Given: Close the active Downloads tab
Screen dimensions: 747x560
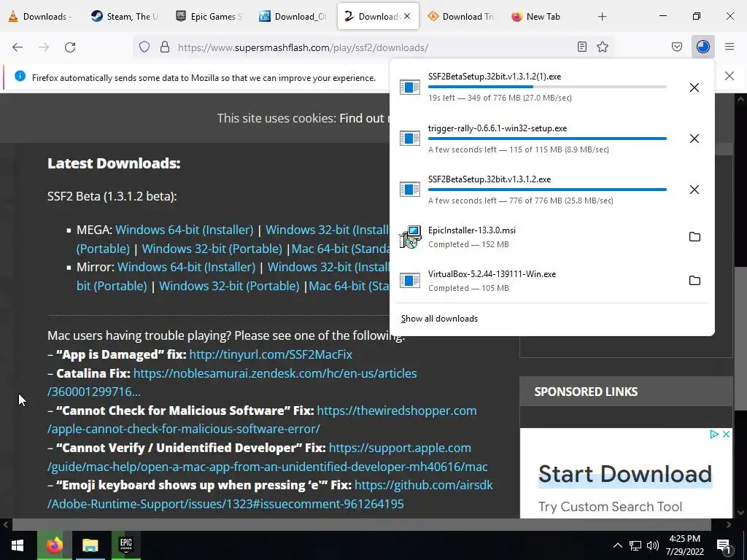Looking at the screenshot, I should click(x=407, y=17).
